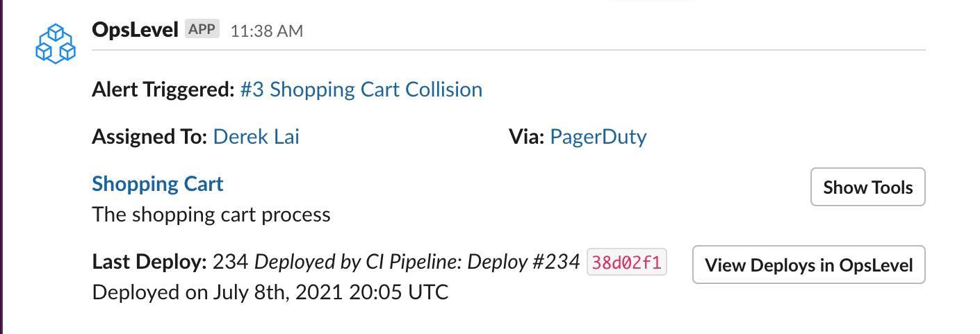The image size is (980, 334).
Task: Click View Deploys in OpsLevel button
Action: click(809, 265)
